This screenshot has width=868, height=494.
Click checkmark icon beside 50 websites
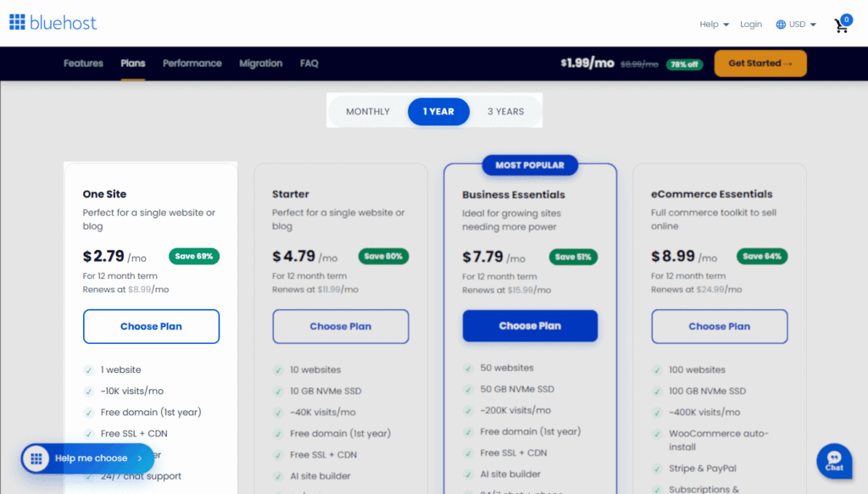(x=468, y=369)
